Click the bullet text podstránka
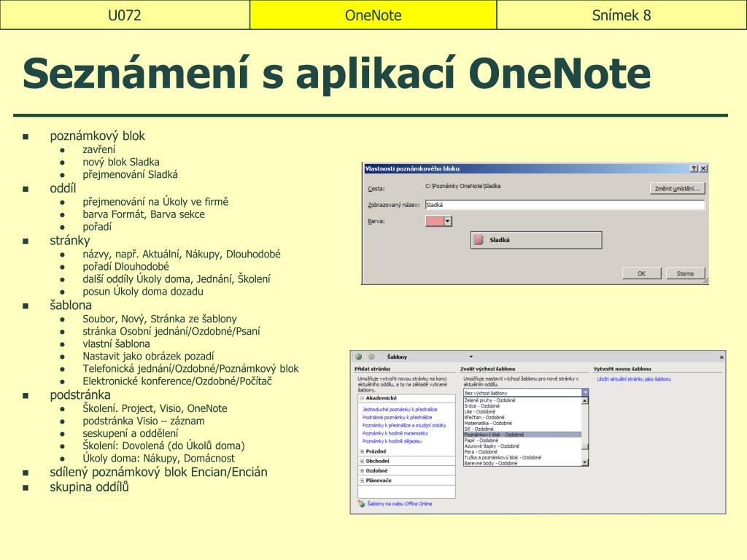Screen dimensions: 747x560 tap(80, 395)
